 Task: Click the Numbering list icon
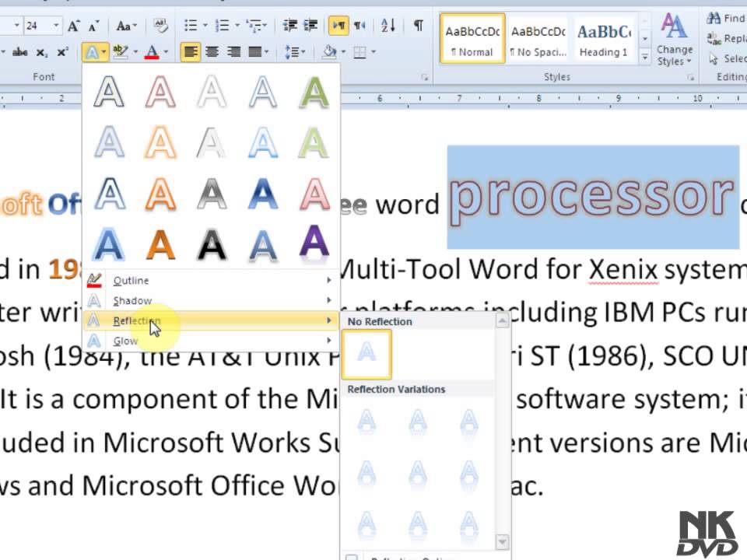(223, 25)
